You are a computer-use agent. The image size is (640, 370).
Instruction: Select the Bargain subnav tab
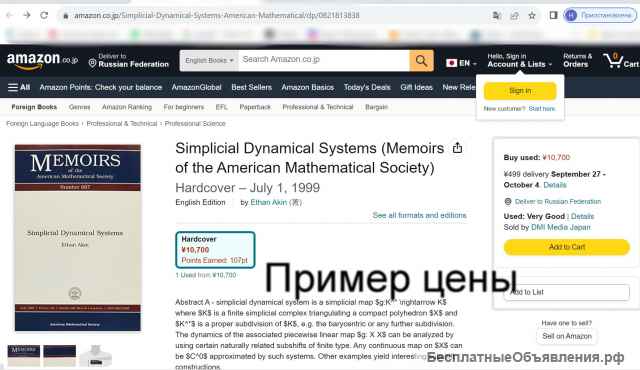(376, 107)
